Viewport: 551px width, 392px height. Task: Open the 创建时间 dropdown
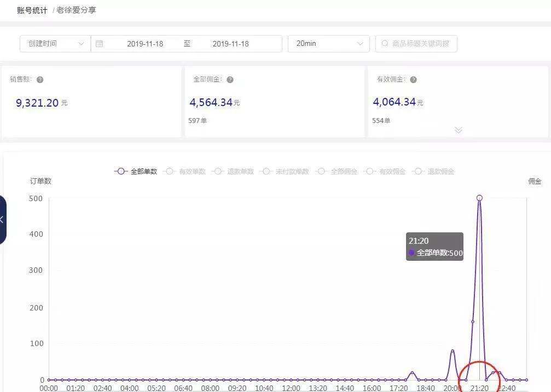coord(54,44)
